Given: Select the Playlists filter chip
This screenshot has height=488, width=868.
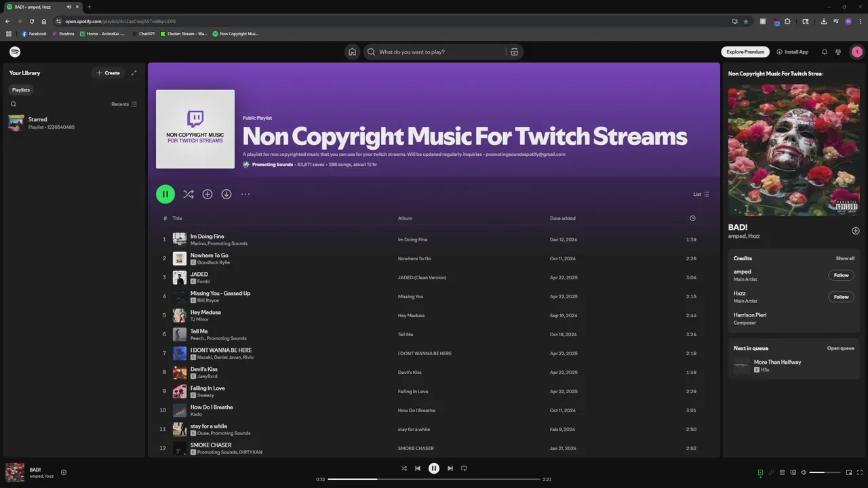Looking at the screenshot, I should coord(21,89).
